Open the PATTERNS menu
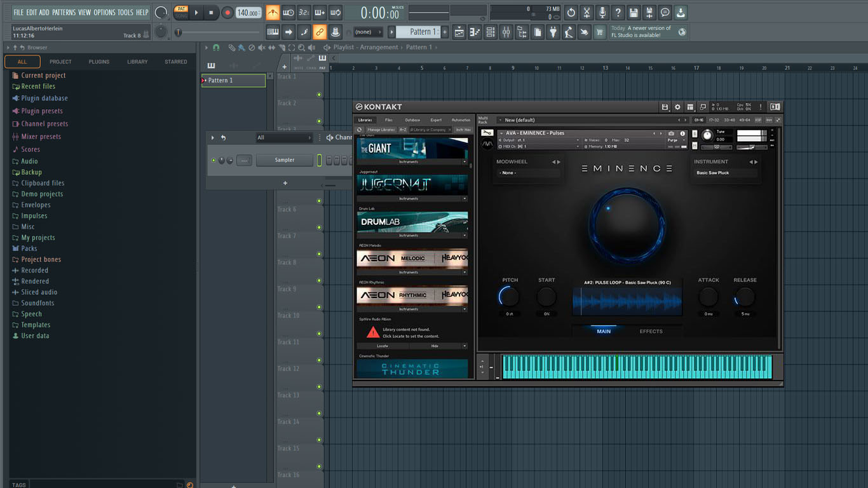This screenshot has width=868, height=488. tap(64, 12)
